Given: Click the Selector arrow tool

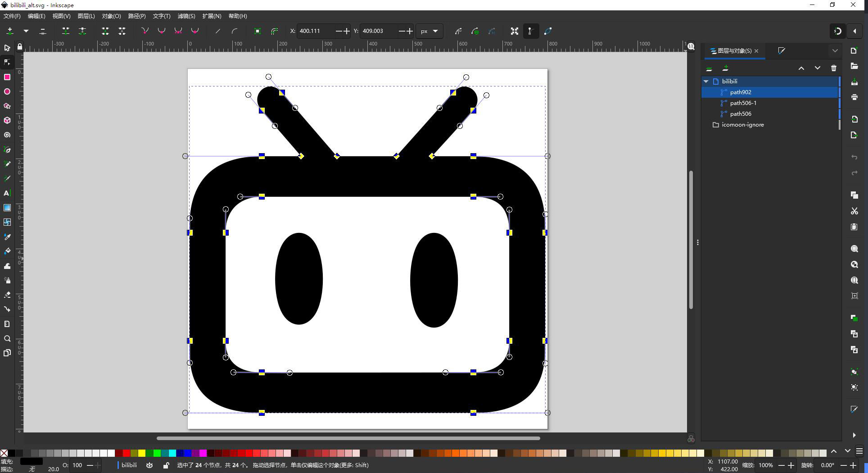Looking at the screenshot, I should 7,48.
